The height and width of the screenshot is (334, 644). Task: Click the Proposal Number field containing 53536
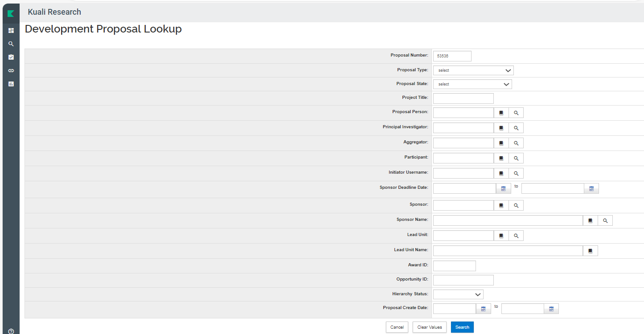pyautogui.click(x=452, y=56)
